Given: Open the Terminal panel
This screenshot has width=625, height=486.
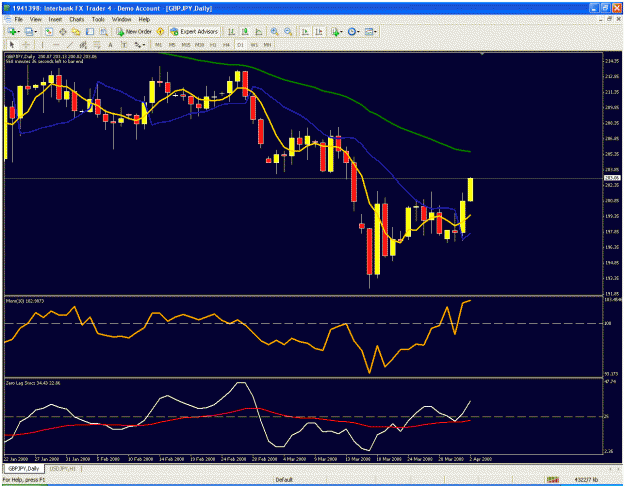Looking at the screenshot, I should (90, 31).
